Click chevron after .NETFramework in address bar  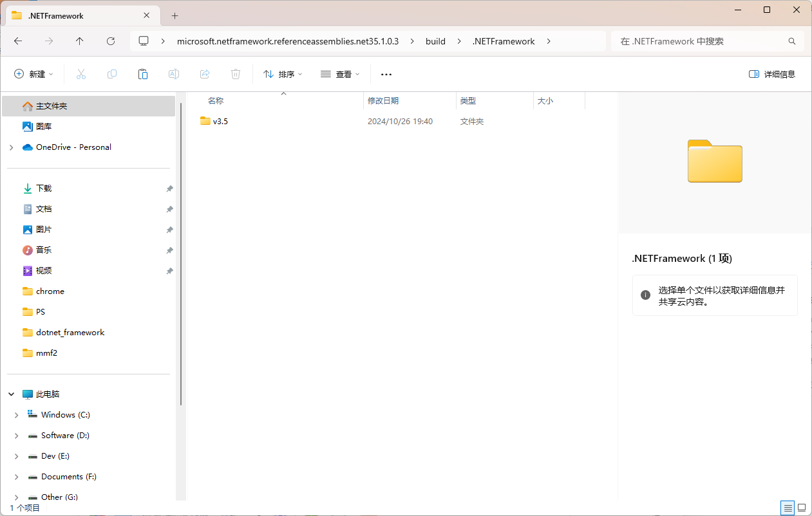(549, 41)
